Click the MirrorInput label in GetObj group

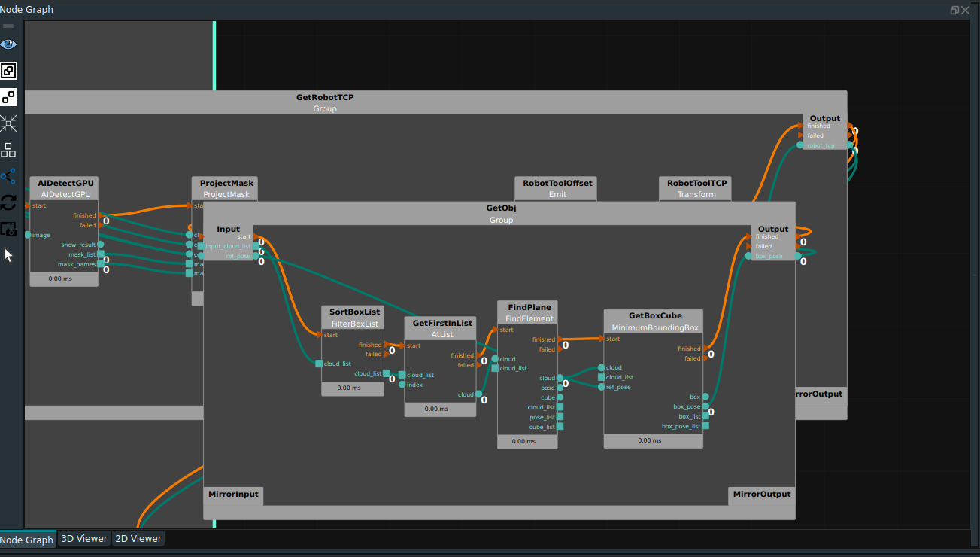[x=232, y=495]
